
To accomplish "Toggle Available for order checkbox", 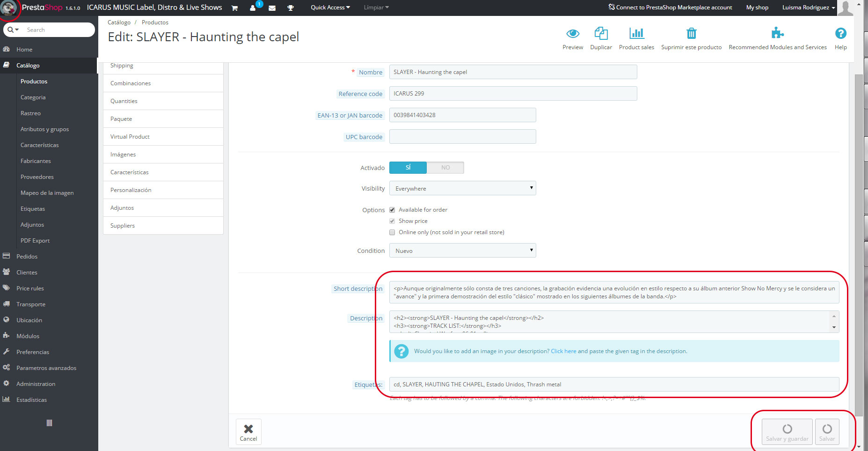I will click(392, 210).
